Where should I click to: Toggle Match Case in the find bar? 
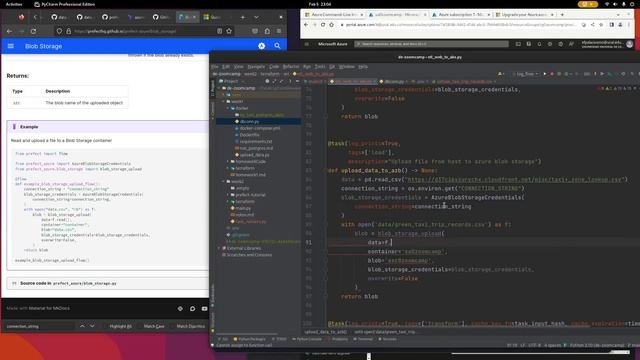point(154,326)
